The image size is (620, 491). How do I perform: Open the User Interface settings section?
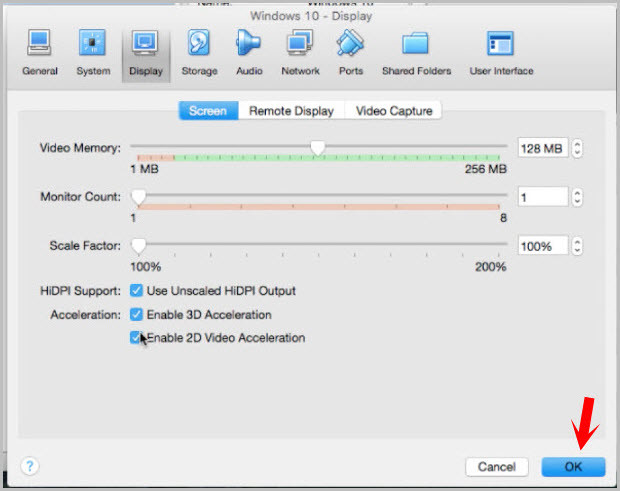click(501, 53)
